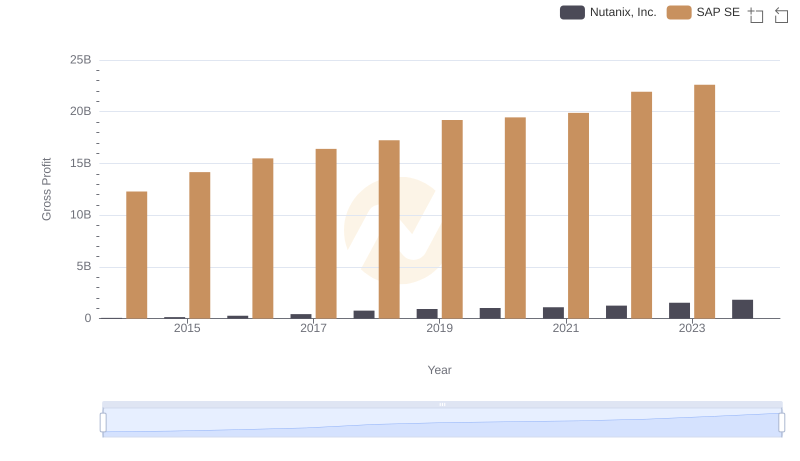Click the SAP SE bar above the 2021 label
The width and height of the screenshot is (800, 461).
(578, 216)
